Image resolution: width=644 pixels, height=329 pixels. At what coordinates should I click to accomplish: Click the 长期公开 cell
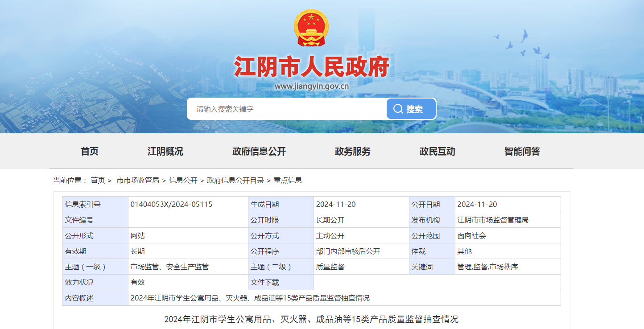click(x=361, y=220)
